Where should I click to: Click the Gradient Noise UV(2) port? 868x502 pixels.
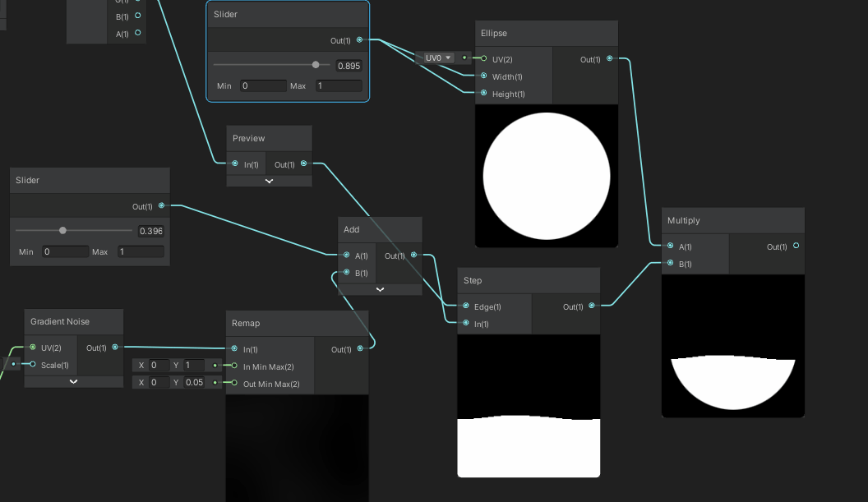(33, 347)
